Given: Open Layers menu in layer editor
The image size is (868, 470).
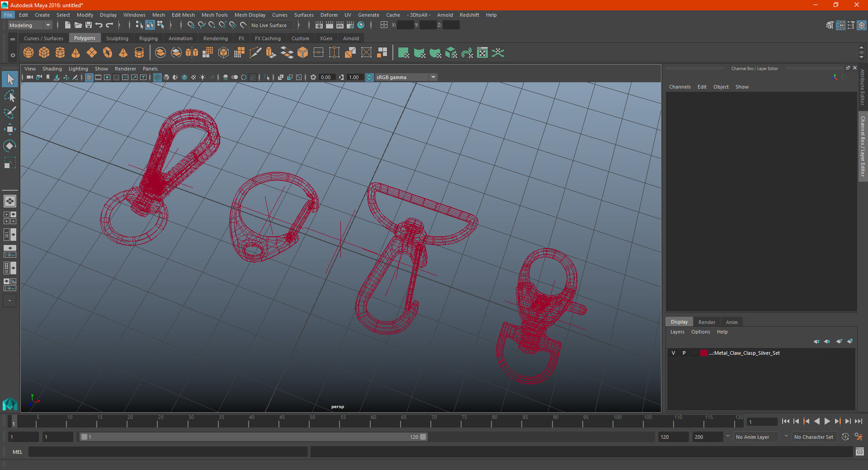Looking at the screenshot, I should (677, 332).
